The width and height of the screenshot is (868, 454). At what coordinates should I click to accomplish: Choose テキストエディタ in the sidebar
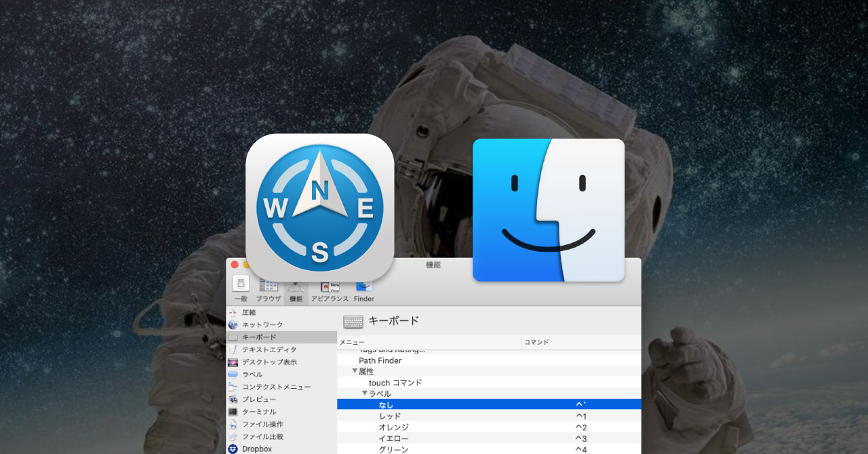[x=269, y=349]
